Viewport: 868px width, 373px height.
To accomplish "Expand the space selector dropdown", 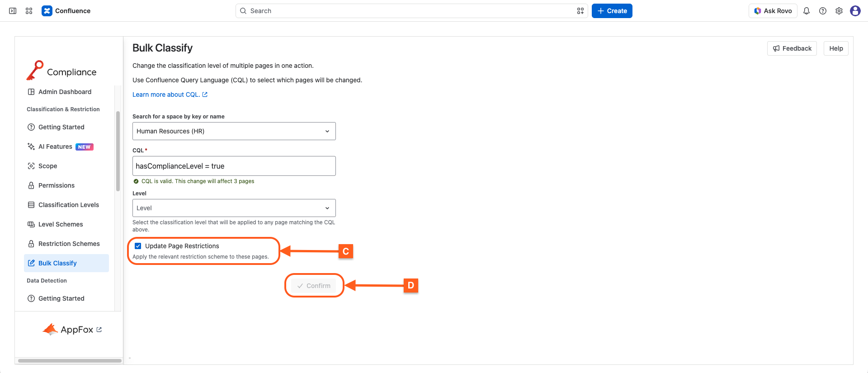I will coord(234,131).
